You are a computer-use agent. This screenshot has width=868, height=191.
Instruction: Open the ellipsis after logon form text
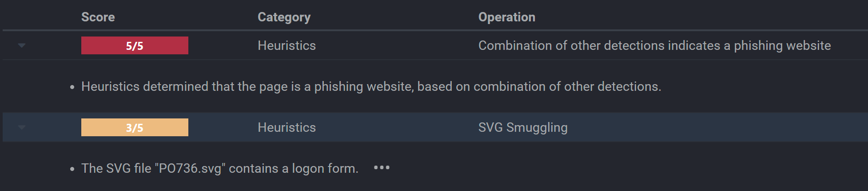click(x=382, y=168)
